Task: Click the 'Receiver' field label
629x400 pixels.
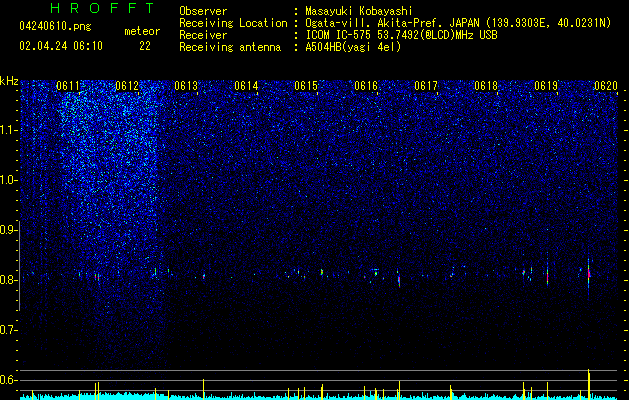Action: click(203, 35)
